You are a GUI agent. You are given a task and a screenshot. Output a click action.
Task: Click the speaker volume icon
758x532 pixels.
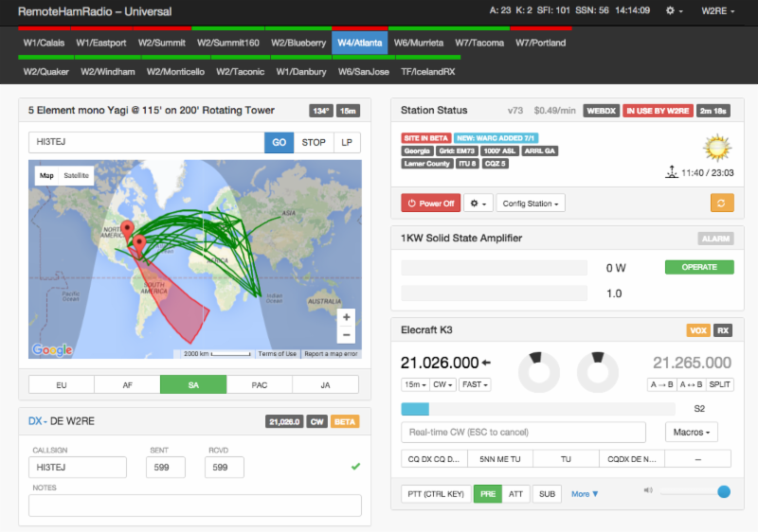pos(648,490)
